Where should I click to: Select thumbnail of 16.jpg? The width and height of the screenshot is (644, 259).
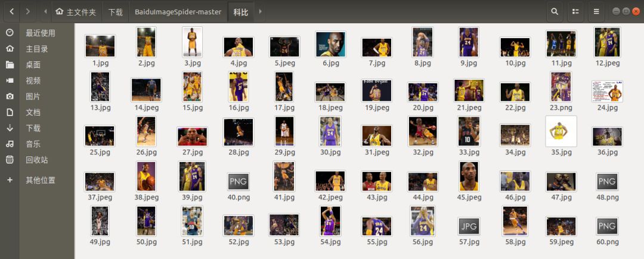pyautogui.click(x=239, y=86)
